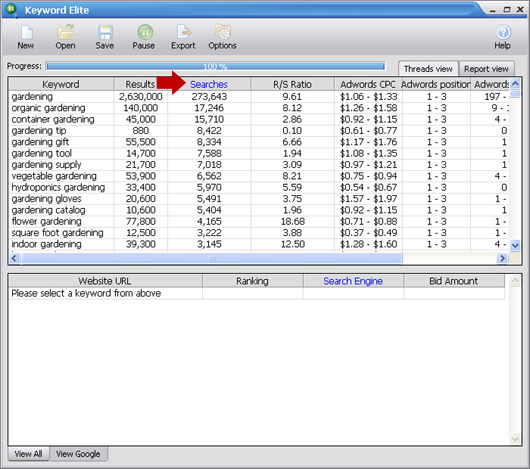
Task: Click the lower pane scroll down arrow
Action: coord(515,439)
